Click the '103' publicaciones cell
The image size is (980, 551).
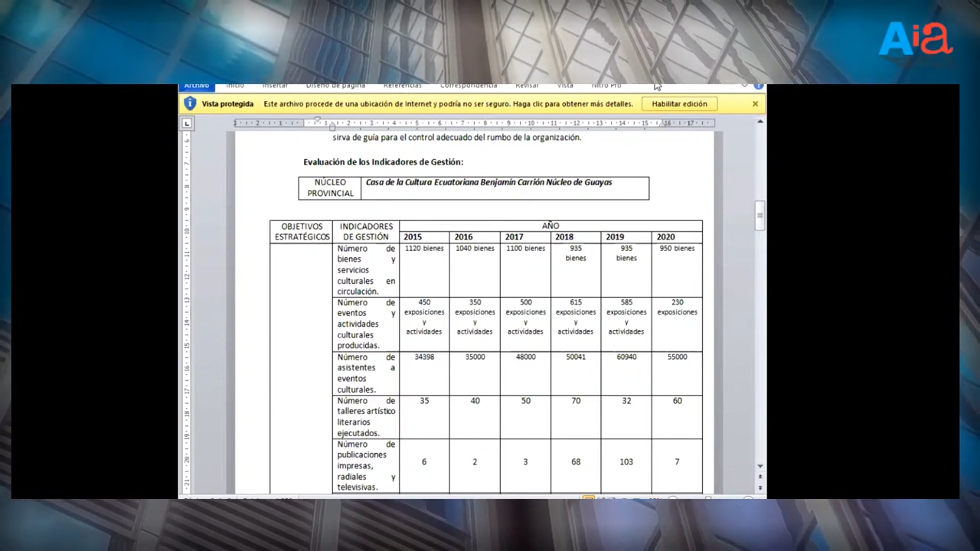click(x=626, y=465)
